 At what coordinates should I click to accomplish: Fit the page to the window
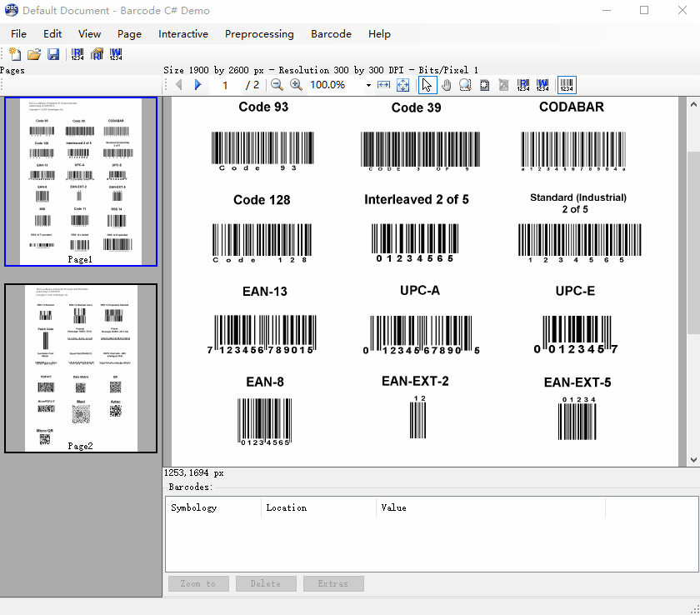coord(402,84)
